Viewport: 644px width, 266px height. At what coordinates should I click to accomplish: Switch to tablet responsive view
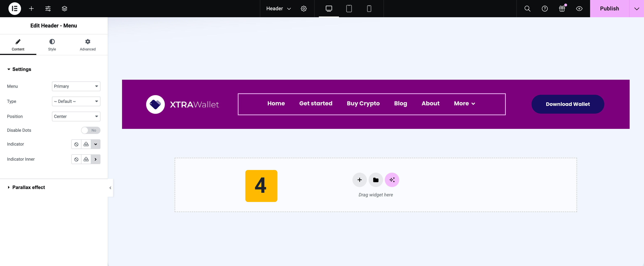click(349, 8)
